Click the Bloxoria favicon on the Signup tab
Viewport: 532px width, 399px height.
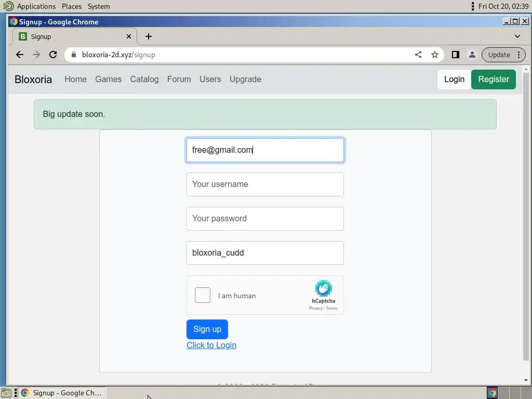[23, 36]
